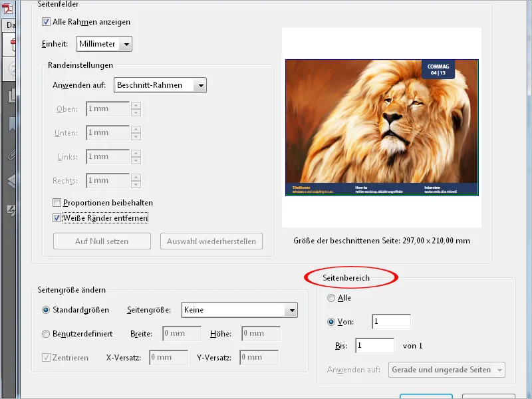Enable Proportionen beibehalten checkbox

pos(57,203)
